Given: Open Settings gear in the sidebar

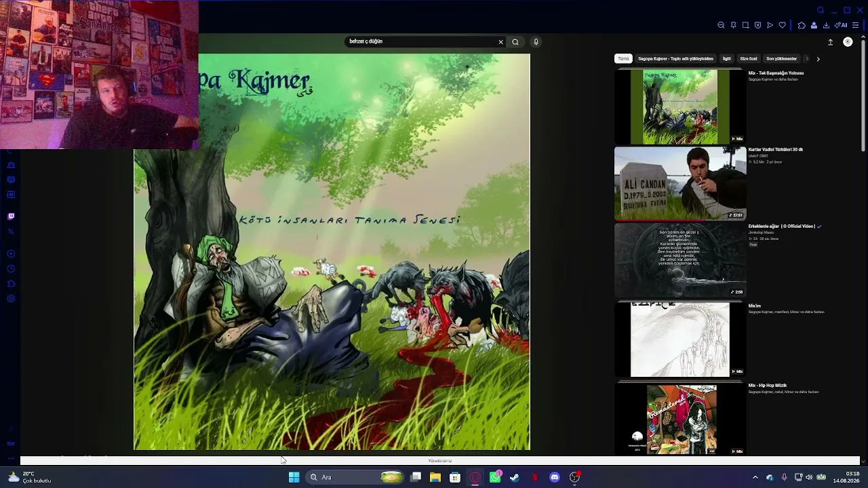Looking at the screenshot, I should point(11,299).
